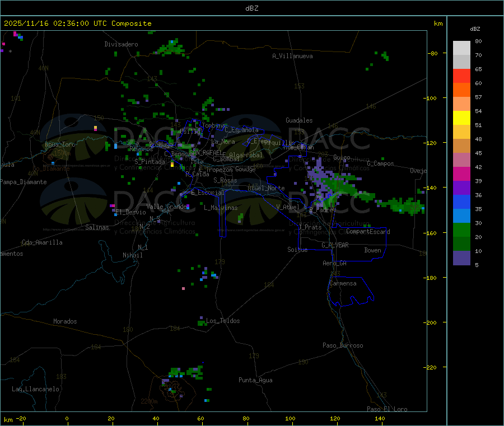
Task: Select the slate 5-10 dBZ legend swatch
Action: (x=461, y=258)
